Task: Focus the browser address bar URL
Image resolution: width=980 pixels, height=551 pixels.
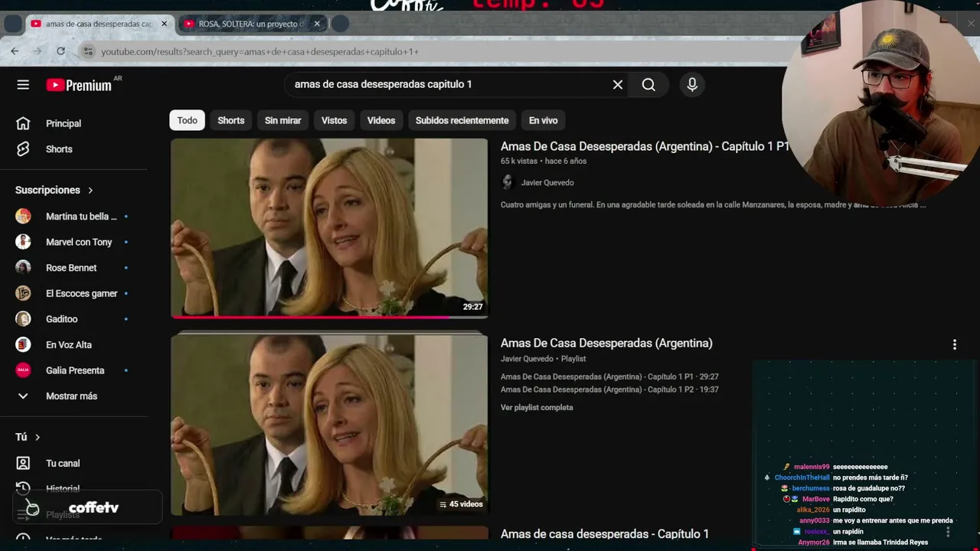Action: pos(260,51)
